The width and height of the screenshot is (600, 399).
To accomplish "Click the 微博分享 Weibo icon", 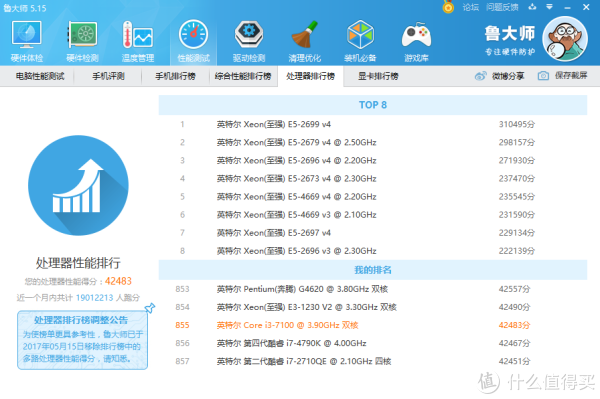I will pos(481,76).
